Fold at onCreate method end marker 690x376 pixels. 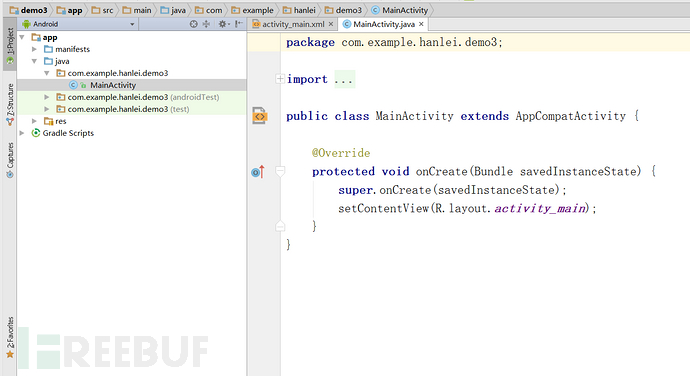pos(280,226)
